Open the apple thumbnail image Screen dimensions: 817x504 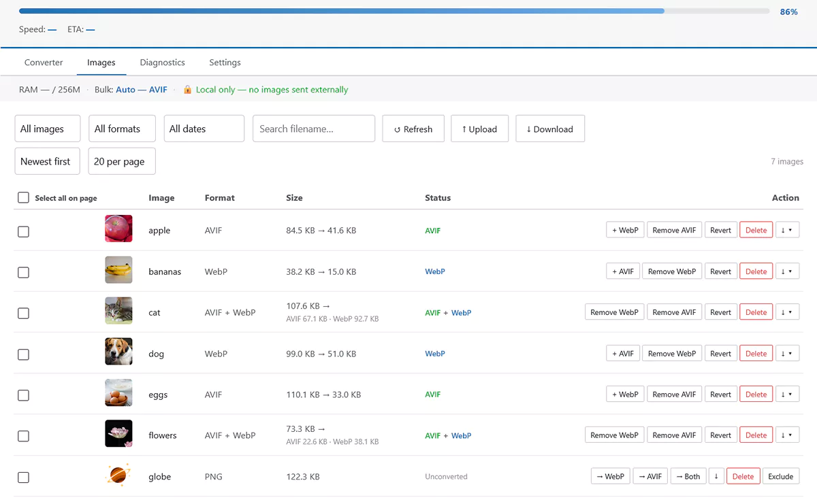(x=118, y=229)
